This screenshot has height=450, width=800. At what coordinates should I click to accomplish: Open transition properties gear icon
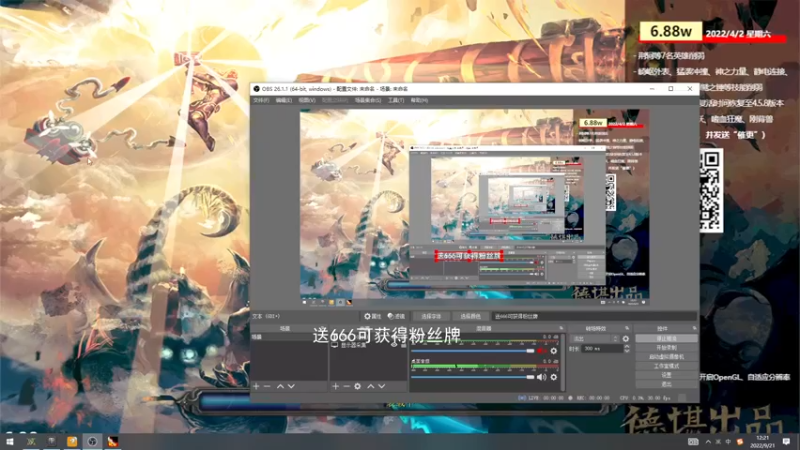point(626,338)
